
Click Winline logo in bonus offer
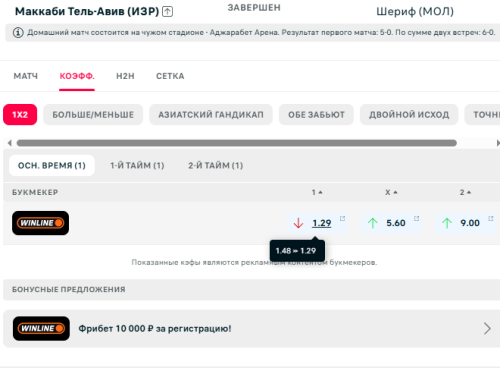[41, 328]
